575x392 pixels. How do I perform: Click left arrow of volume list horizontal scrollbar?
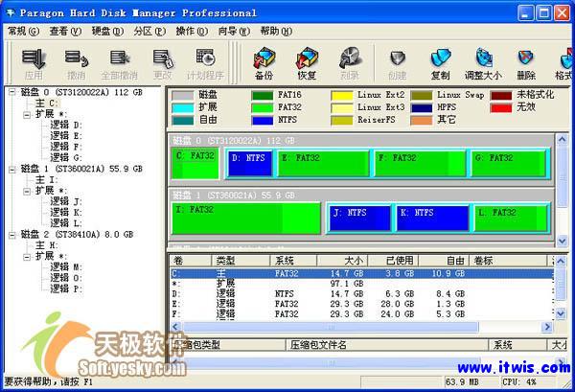click(175, 327)
